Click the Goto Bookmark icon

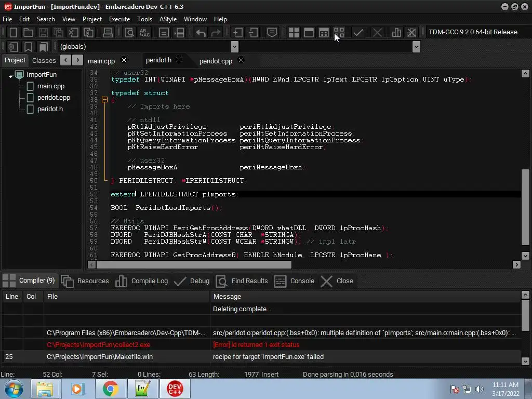click(x=43, y=46)
